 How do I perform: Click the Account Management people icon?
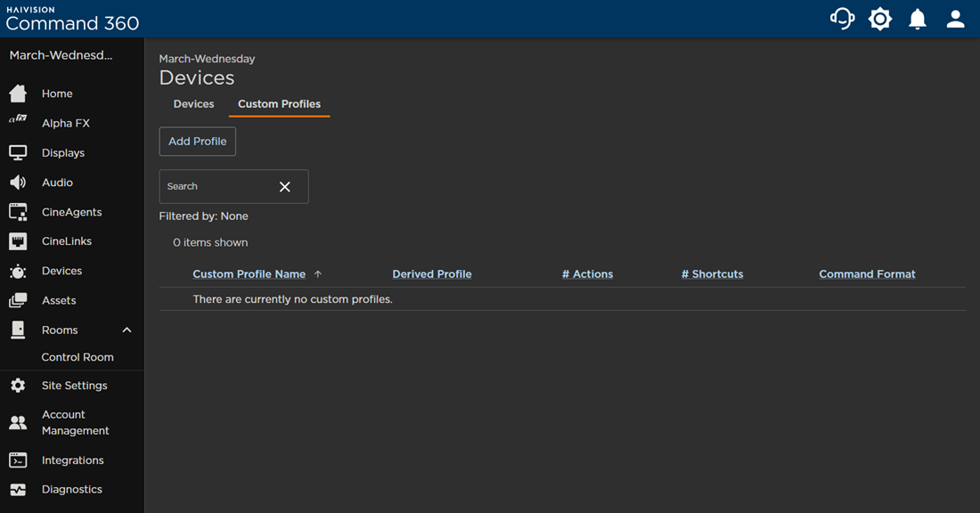pyautogui.click(x=18, y=422)
